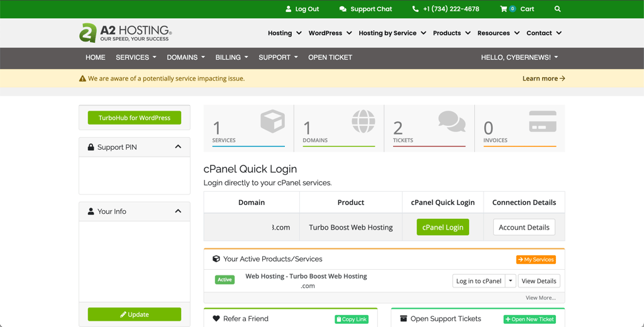
Task: Click the Copy Link button
Action: [x=352, y=319]
